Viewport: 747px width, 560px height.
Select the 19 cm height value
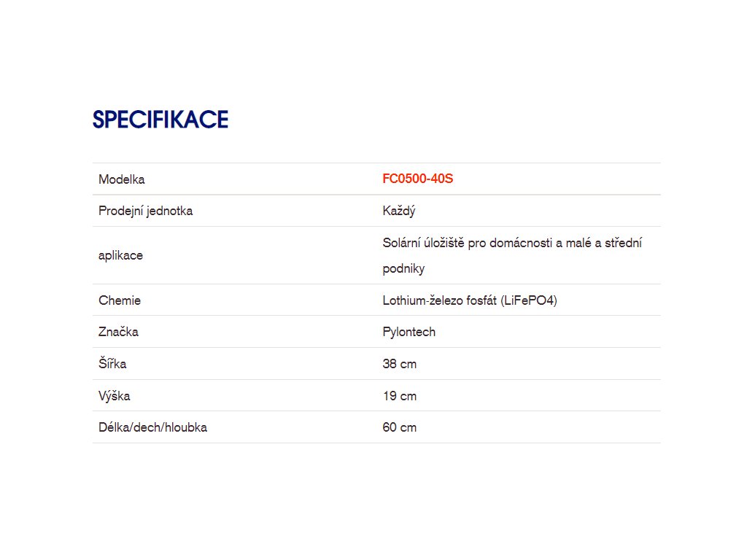pos(400,396)
